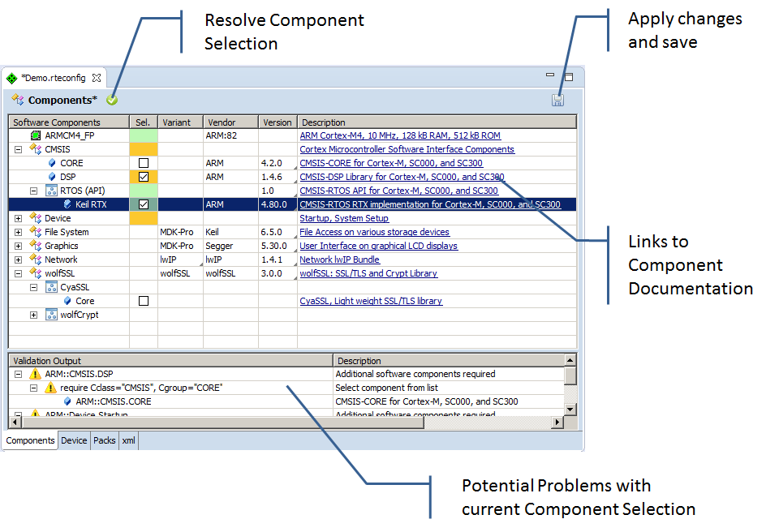Open the CMSIS-RTOS API documentation link

coord(398,191)
